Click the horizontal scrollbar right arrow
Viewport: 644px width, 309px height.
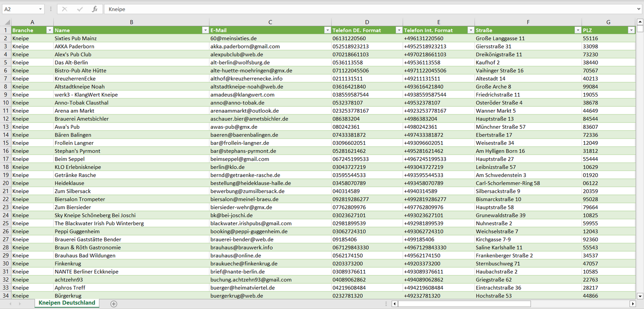click(x=632, y=304)
